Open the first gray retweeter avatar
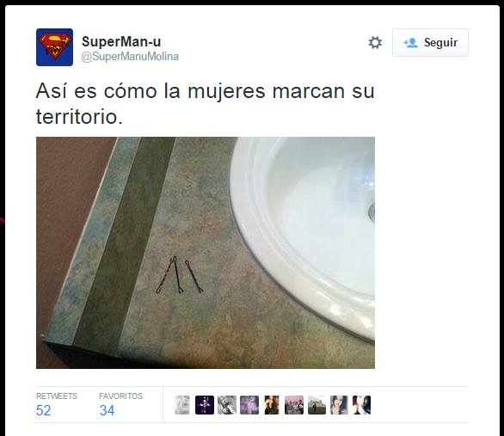 182,405
